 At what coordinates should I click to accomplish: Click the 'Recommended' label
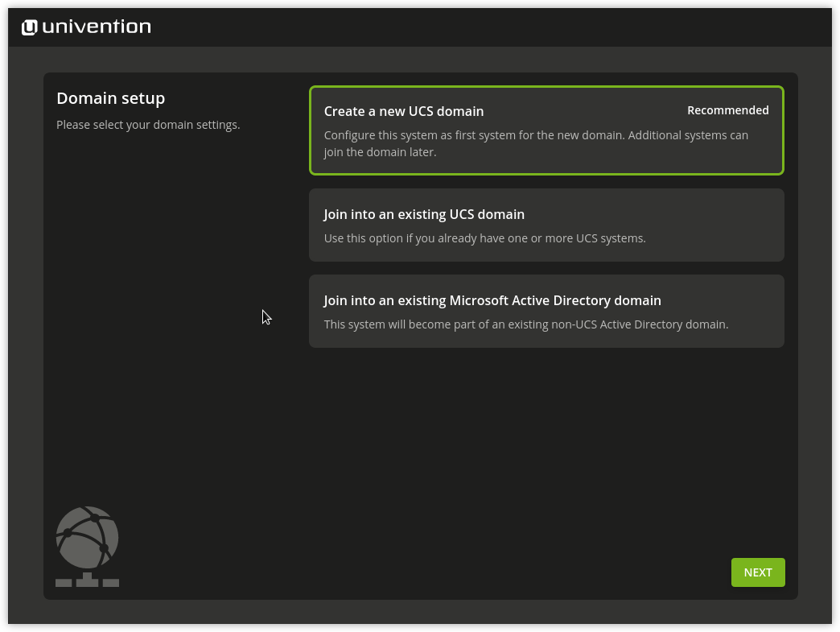(727, 110)
